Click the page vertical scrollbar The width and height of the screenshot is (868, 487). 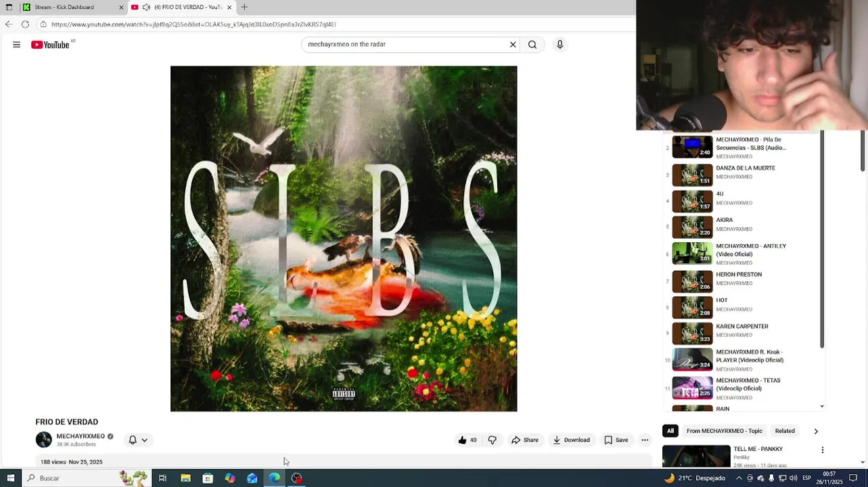click(863, 152)
